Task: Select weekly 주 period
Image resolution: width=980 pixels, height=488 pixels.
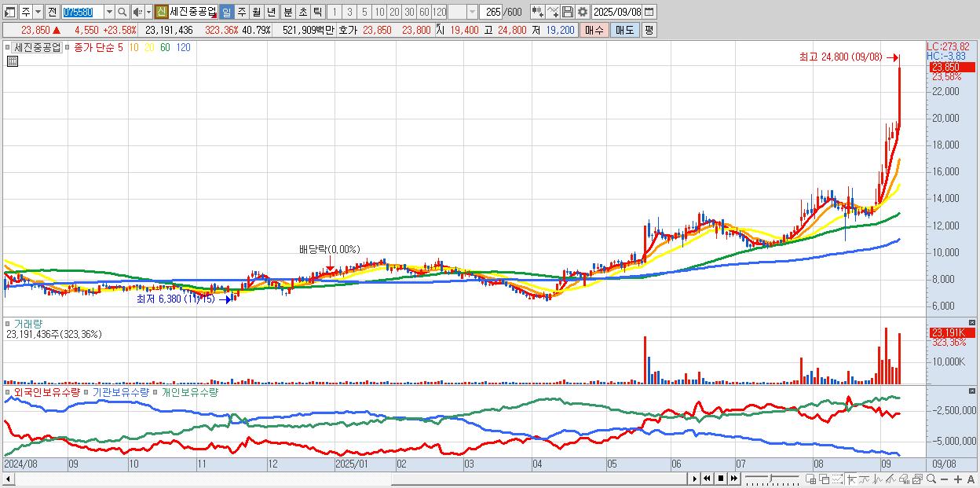Action: click(x=241, y=12)
